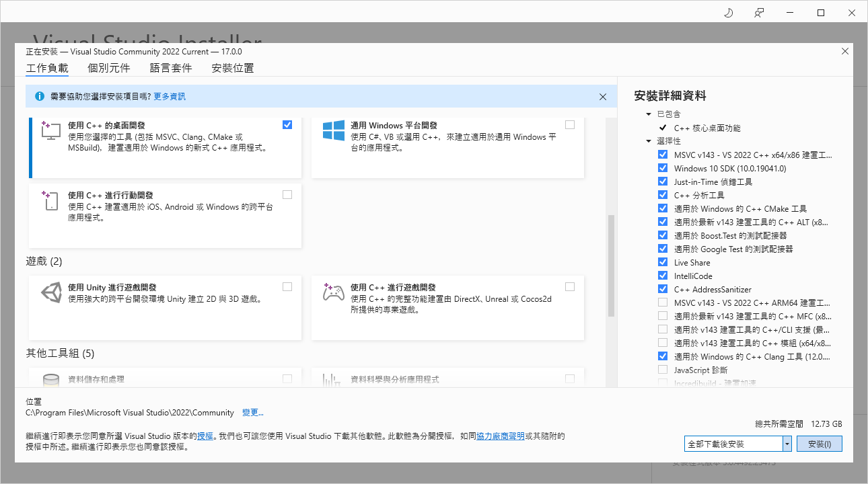Click the 安裝(I) button
Viewport: 868px width, 484px height.
(x=820, y=444)
